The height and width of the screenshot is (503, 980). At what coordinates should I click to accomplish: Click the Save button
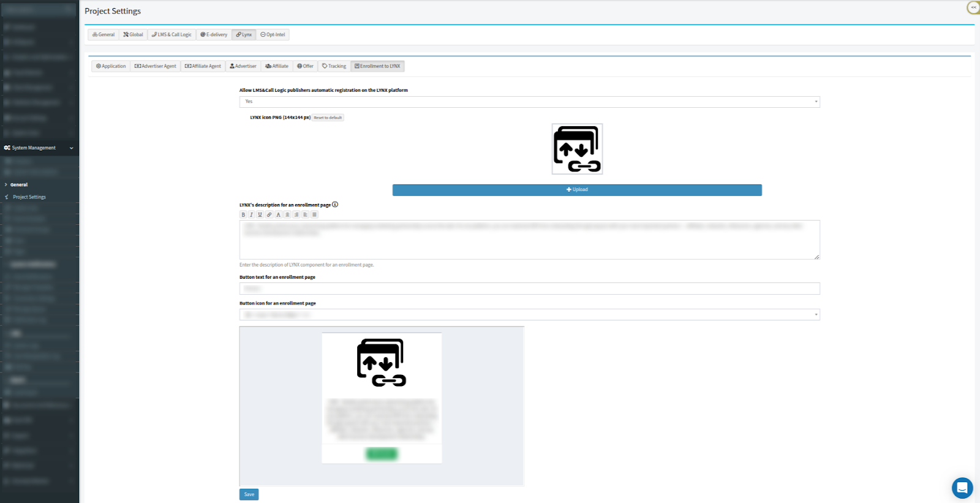(249, 494)
